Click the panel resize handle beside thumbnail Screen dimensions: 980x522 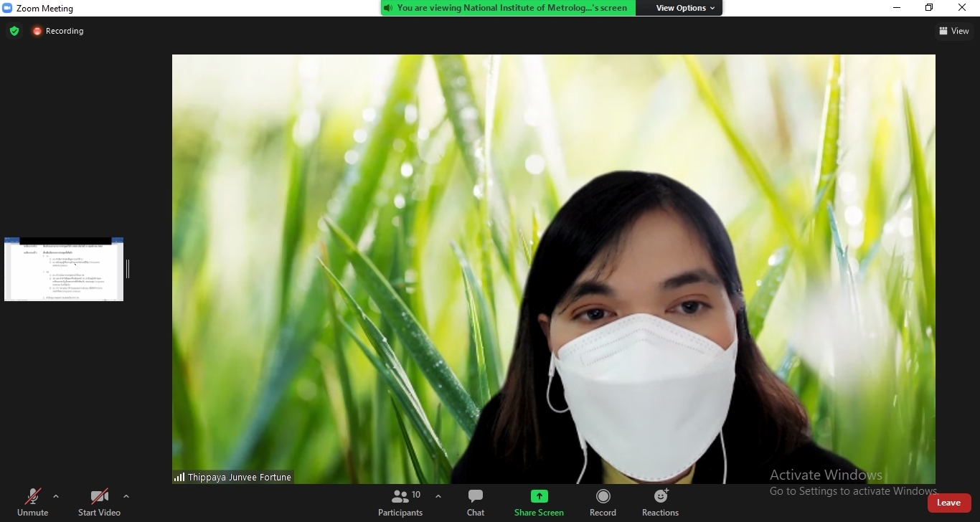(128, 269)
